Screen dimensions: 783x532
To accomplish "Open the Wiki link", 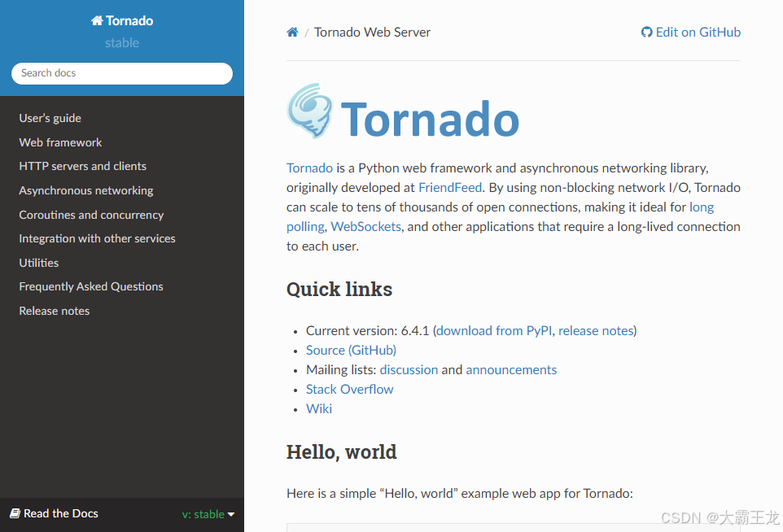I will point(319,408).
